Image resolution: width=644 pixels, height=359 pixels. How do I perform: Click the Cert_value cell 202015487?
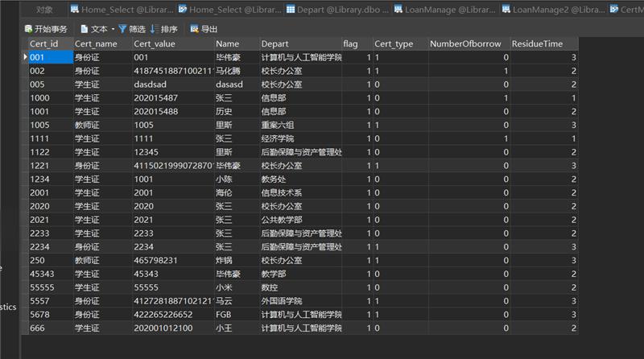tap(173, 97)
